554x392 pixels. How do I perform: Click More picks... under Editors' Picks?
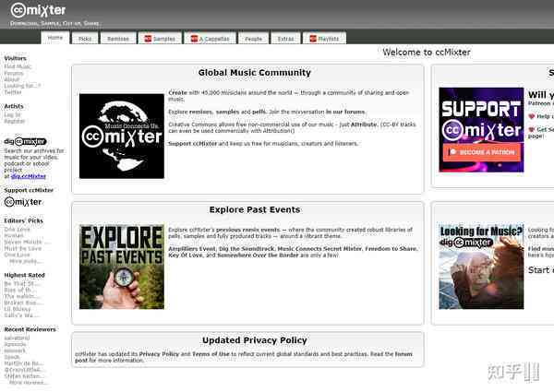[26, 261]
